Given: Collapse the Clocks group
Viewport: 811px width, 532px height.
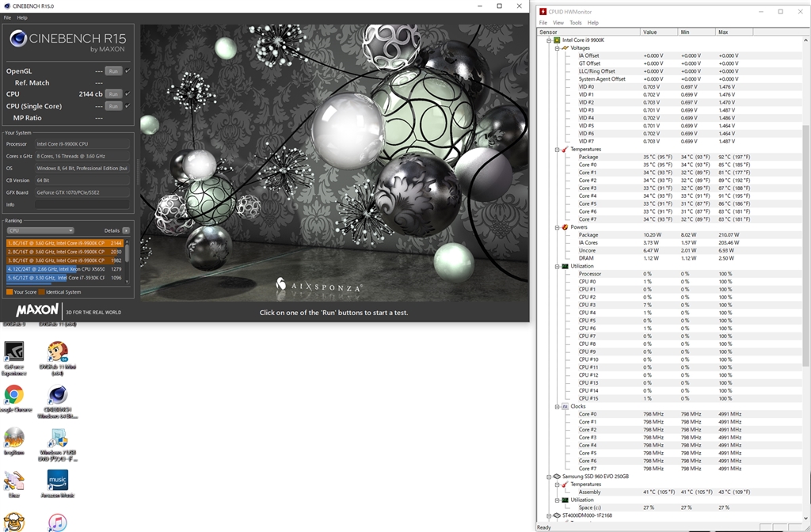Looking at the screenshot, I should tap(557, 406).
